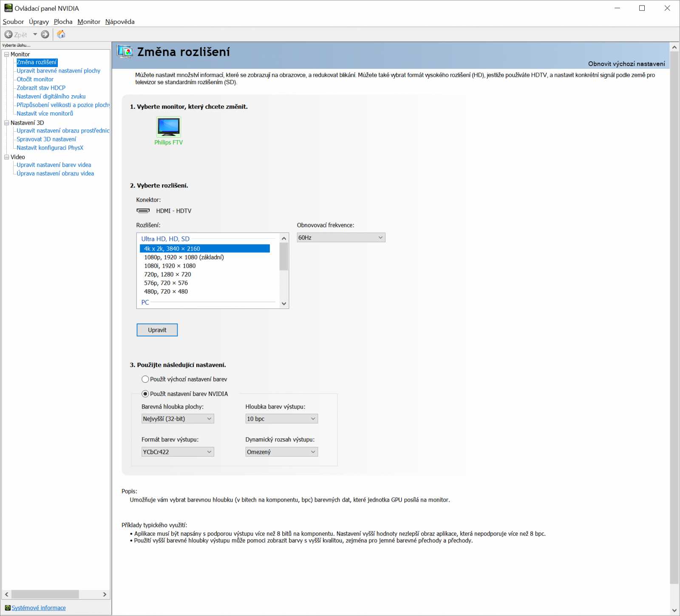This screenshot has width=680, height=616.
Task: Open the Úpravy menu
Action: click(x=39, y=22)
